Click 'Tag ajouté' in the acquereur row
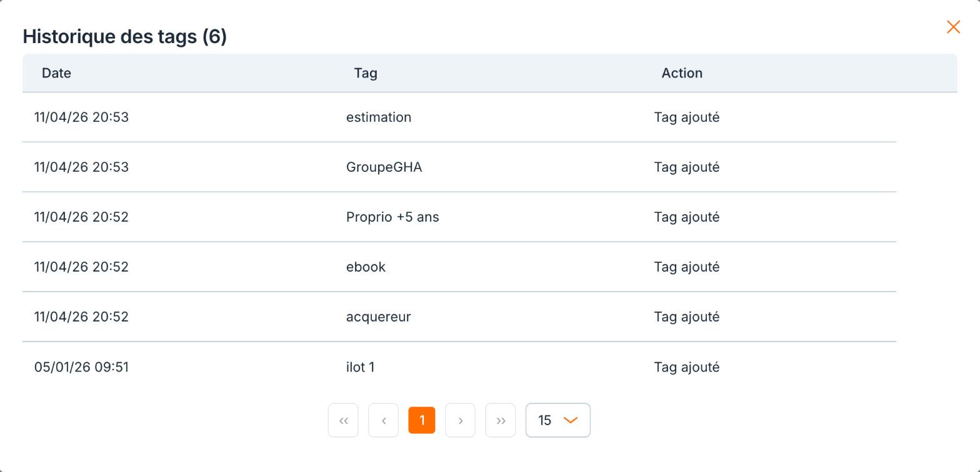 coord(687,317)
